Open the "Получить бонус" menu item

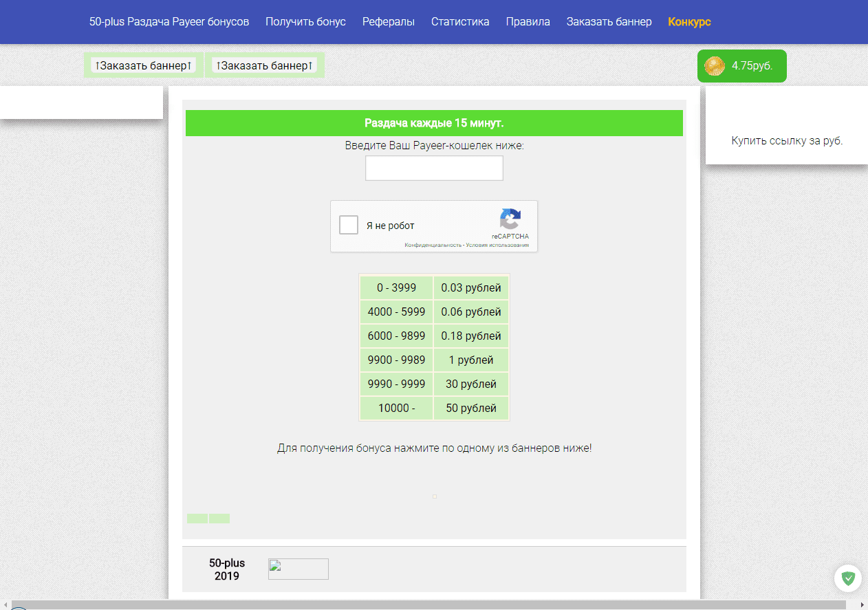pyautogui.click(x=305, y=22)
